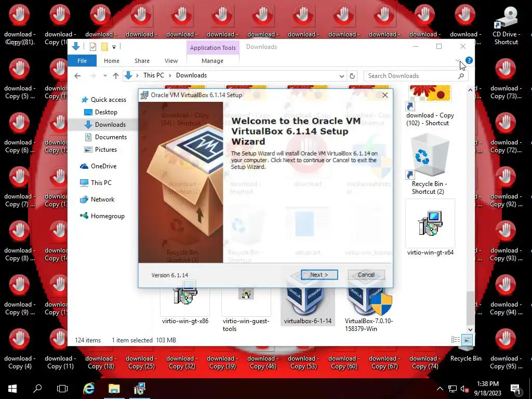Click File Explorer taskbar icon
The width and height of the screenshot is (532, 399).
tap(114, 389)
